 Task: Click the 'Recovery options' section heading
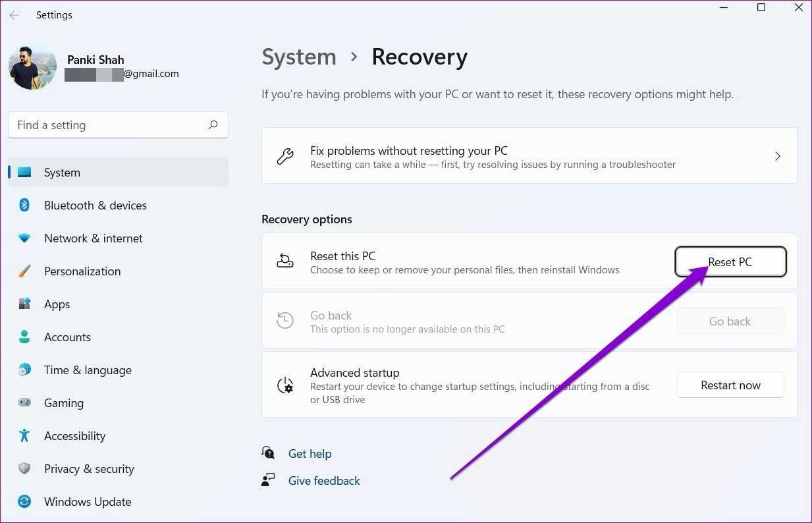click(307, 219)
